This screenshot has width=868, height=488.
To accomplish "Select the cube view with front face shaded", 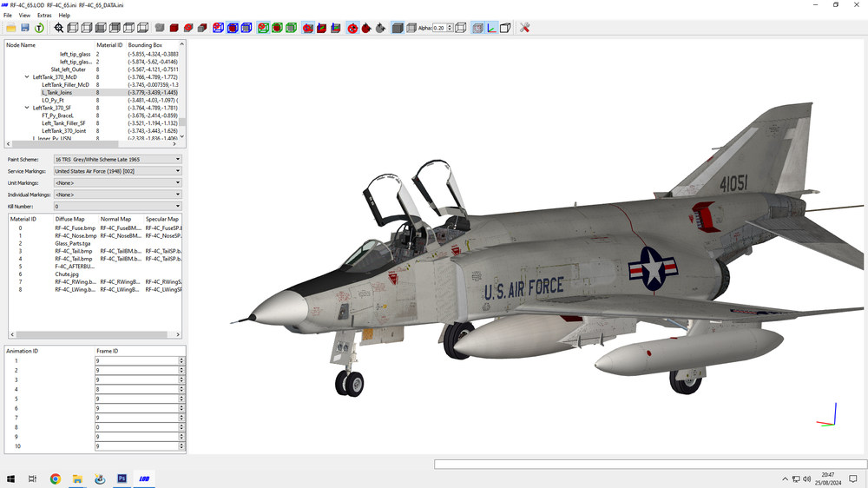I will (101, 28).
